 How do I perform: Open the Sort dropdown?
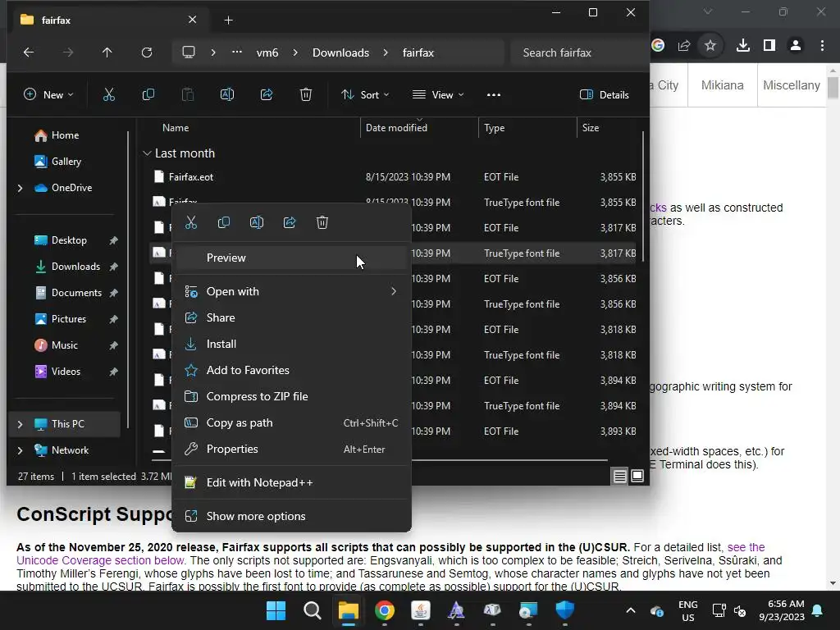click(365, 95)
